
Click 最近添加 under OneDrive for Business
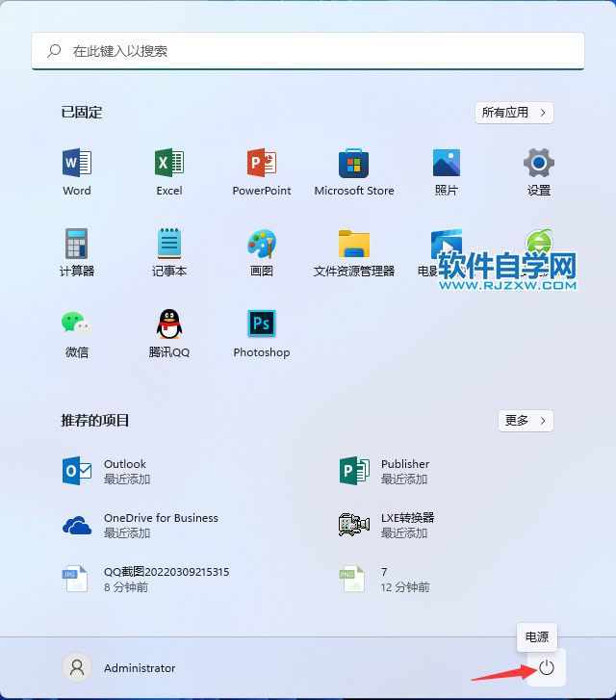coord(127,533)
